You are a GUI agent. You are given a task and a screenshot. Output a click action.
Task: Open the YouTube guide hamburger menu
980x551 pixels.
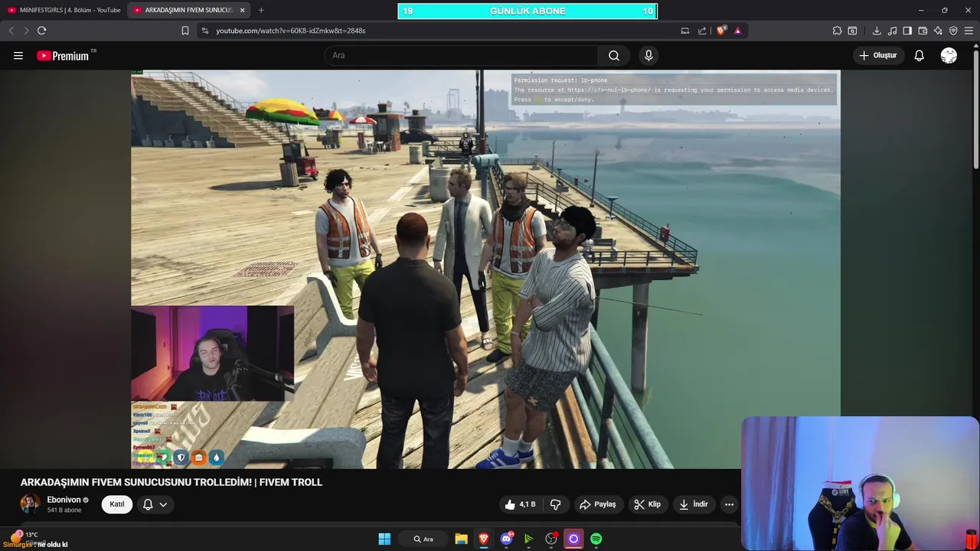18,56
